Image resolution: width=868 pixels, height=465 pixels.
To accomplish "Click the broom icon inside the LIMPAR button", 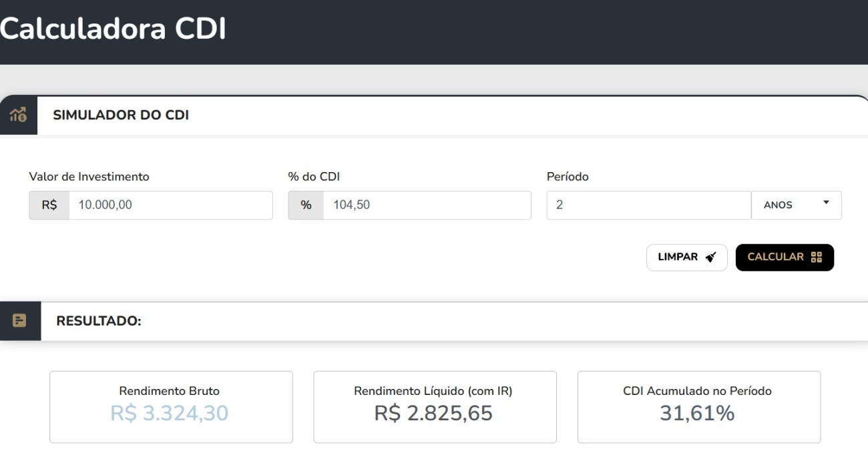I will point(709,257).
